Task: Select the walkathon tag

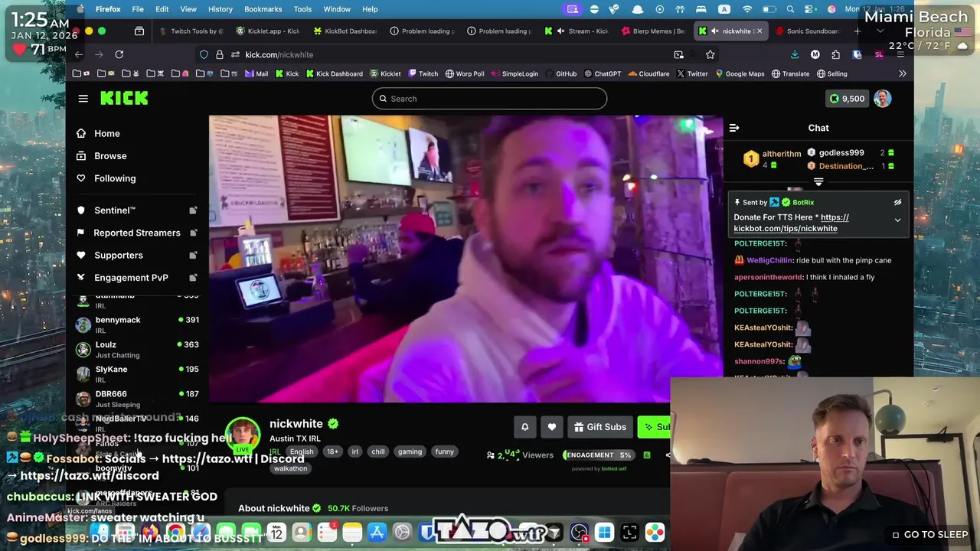Action: coord(290,468)
